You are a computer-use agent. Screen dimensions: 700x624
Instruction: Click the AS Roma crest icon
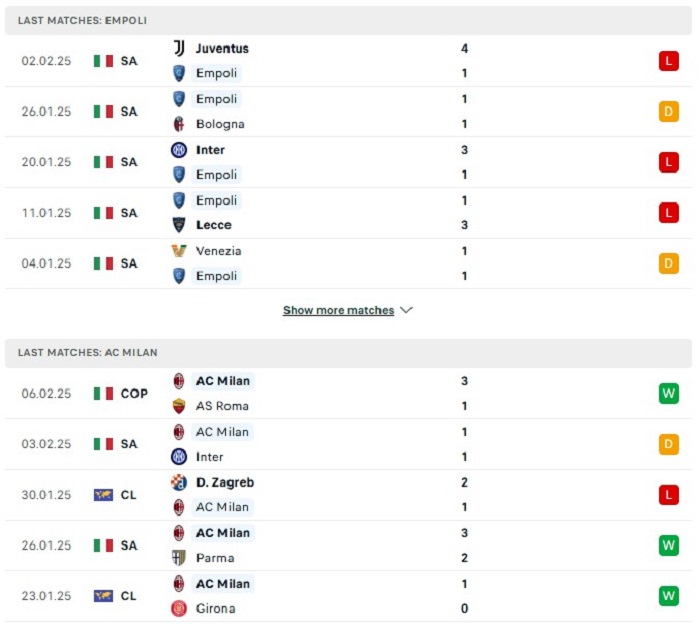pos(179,406)
